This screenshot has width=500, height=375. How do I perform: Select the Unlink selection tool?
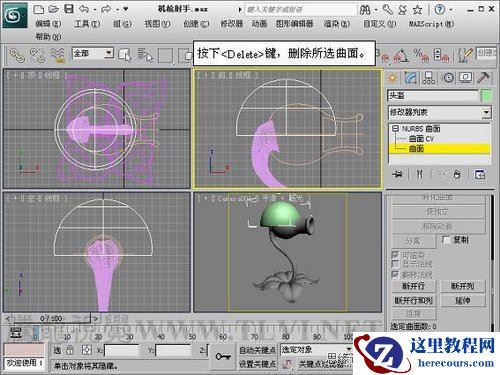(x=37, y=55)
